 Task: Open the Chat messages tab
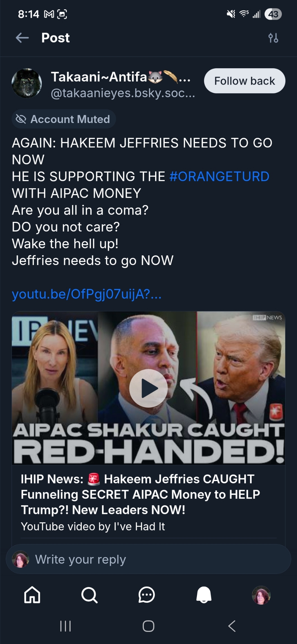click(x=147, y=595)
